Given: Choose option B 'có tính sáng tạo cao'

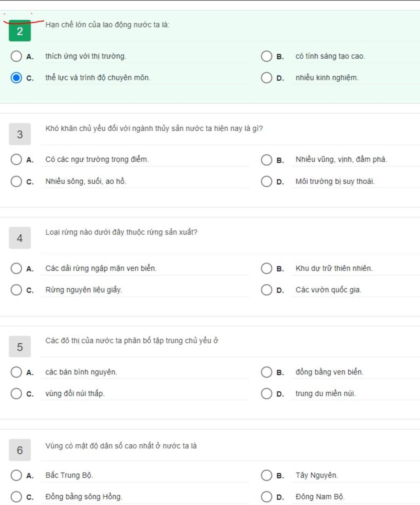Looking at the screenshot, I should pyautogui.click(x=266, y=56).
